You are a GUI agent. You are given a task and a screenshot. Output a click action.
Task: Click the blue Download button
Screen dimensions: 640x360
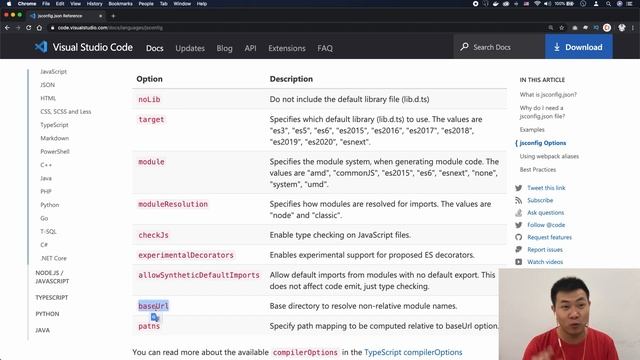point(578,47)
